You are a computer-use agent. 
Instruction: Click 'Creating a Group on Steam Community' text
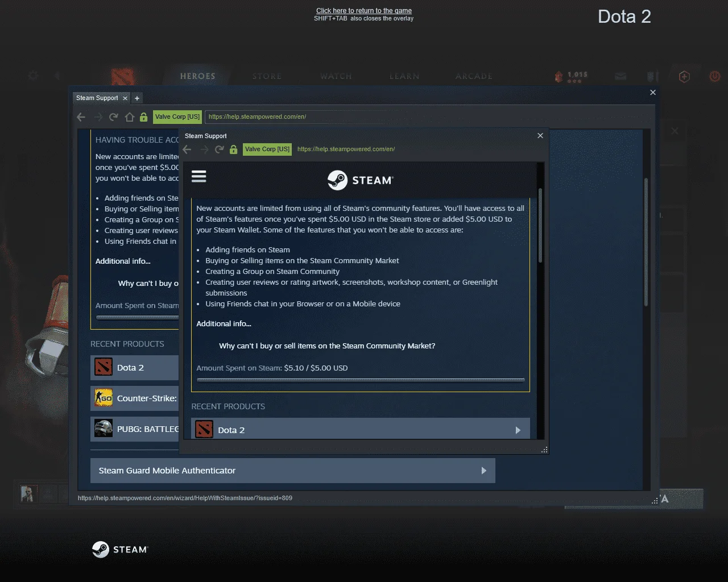272,271
